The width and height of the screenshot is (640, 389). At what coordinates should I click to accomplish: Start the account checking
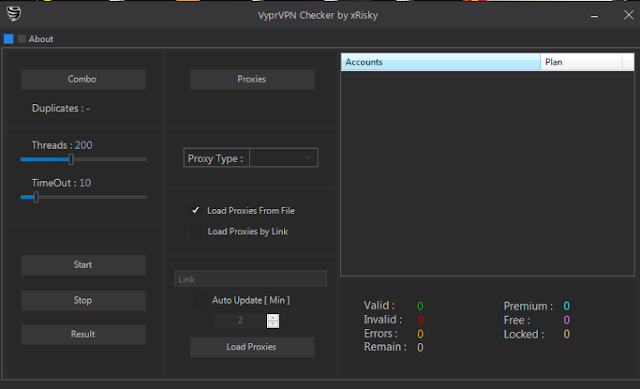click(83, 265)
